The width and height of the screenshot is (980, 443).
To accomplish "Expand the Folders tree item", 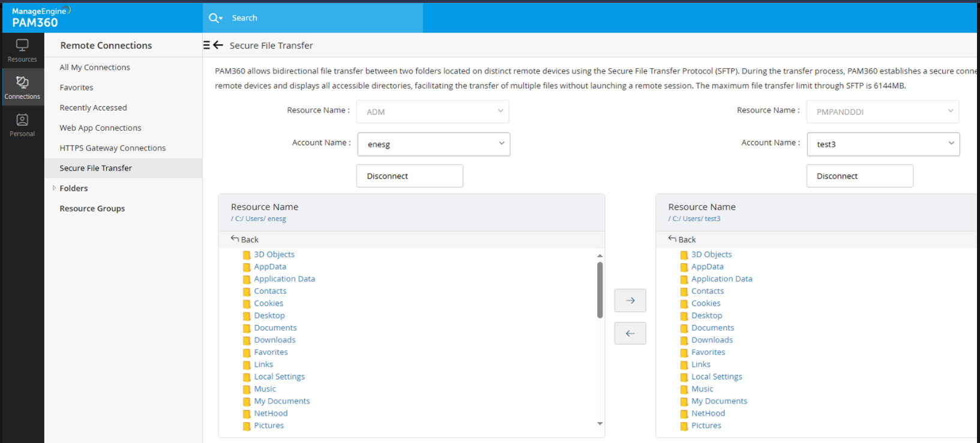I will tap(54, 188).
